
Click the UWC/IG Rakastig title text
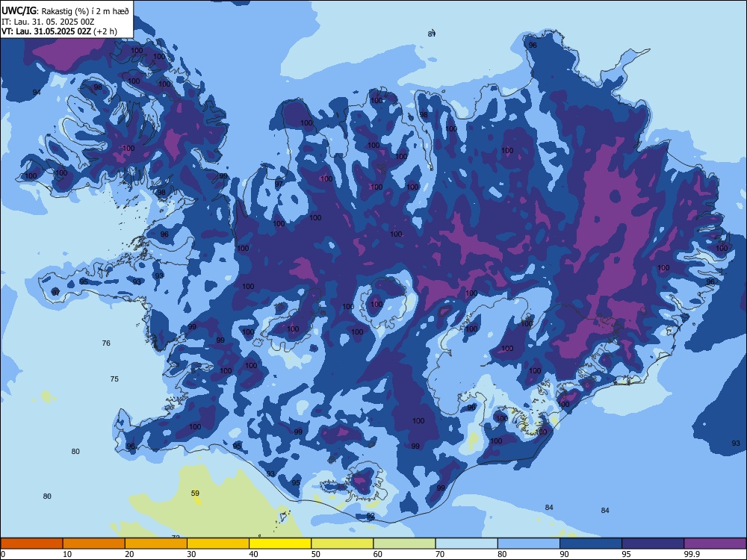pyautogui.click(x=65, y=11)
